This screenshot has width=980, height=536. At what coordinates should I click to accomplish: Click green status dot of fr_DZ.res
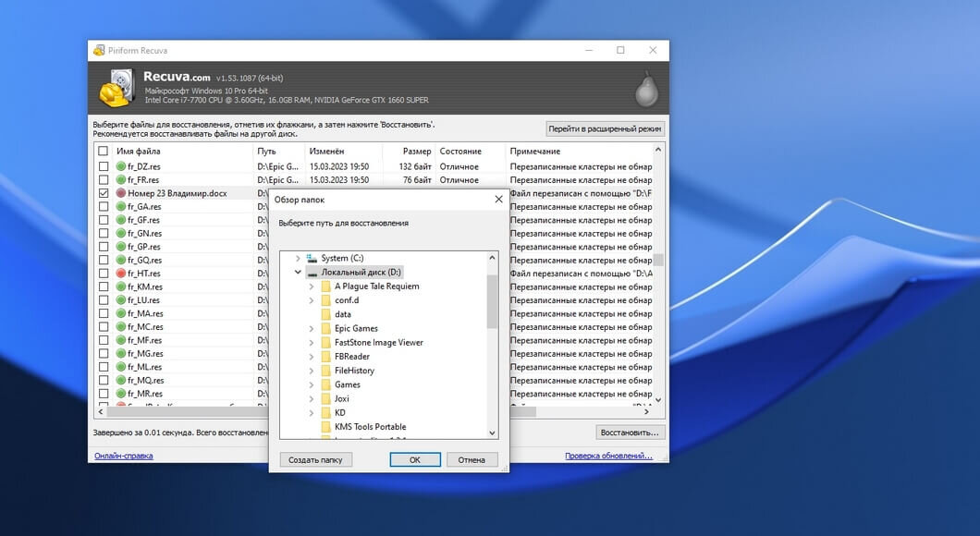click(121, 166)
